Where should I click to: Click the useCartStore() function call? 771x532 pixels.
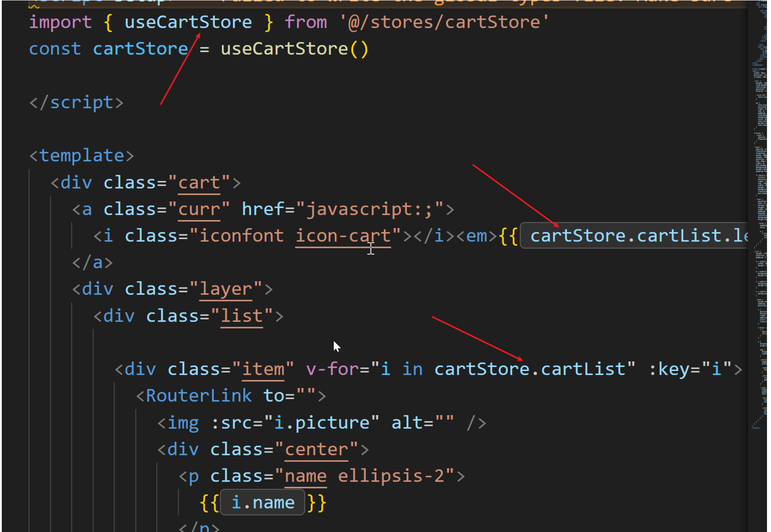[x=295, y=49]
